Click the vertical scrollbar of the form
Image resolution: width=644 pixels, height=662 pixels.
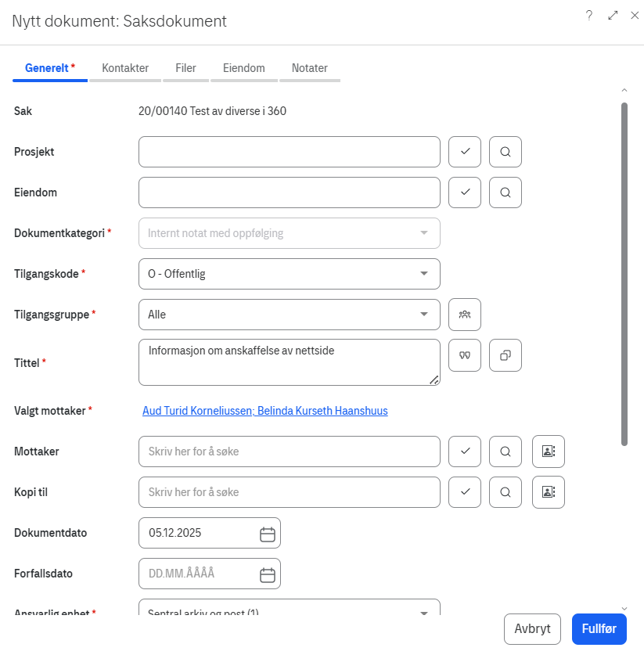[624, 274]
